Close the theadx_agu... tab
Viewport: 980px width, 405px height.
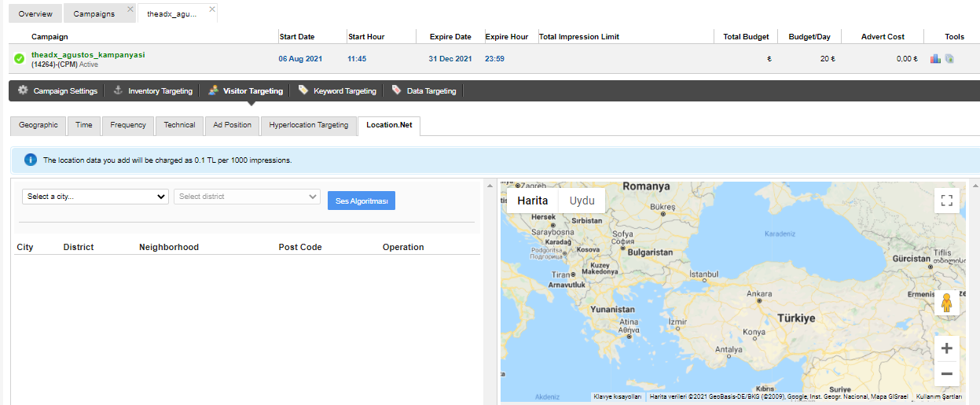(x=212, y=9)
